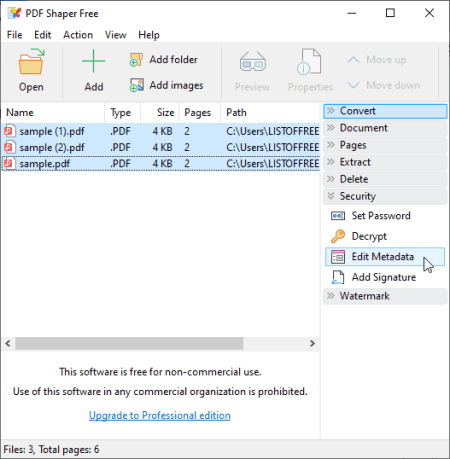Click the Edit Metadata icon
This screenshot has height=459, width=450.
[338, 257]
